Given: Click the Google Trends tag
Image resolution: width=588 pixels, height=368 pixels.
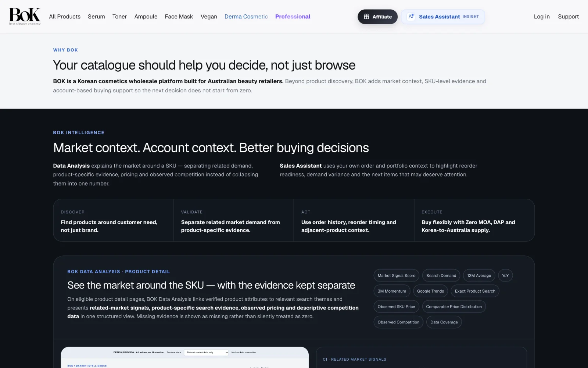Looking at the screenshot, I should click(x=430, y=291).
